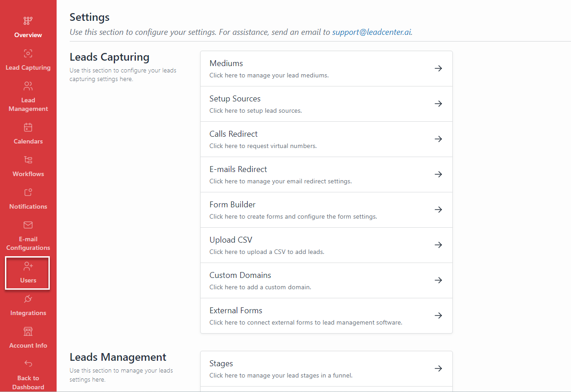Viewport: 571px width, 392px height.
Task: Open the Custom Domains title
Action: click(x=240, y=275)
